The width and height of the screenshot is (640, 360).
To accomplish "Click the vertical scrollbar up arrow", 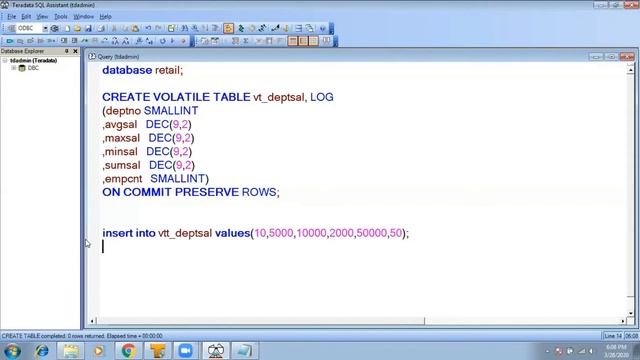I will (x=631, y=70).
